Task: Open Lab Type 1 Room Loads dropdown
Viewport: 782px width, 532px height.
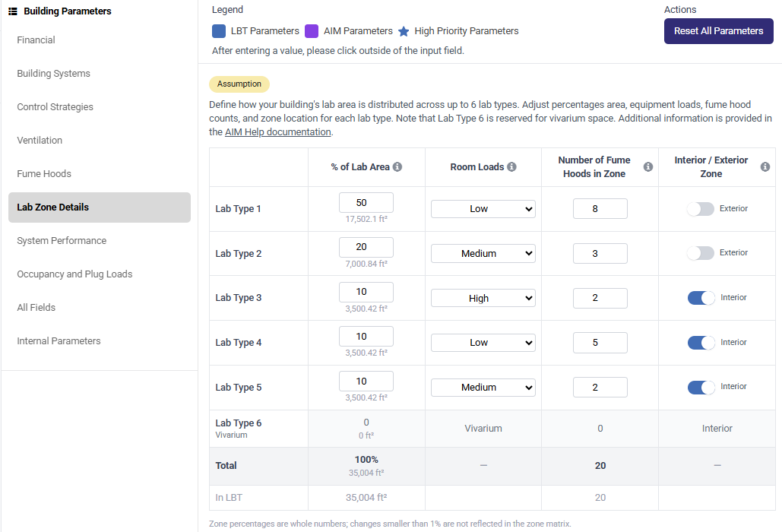Action: pyautogui.click(x=483, y=209)
